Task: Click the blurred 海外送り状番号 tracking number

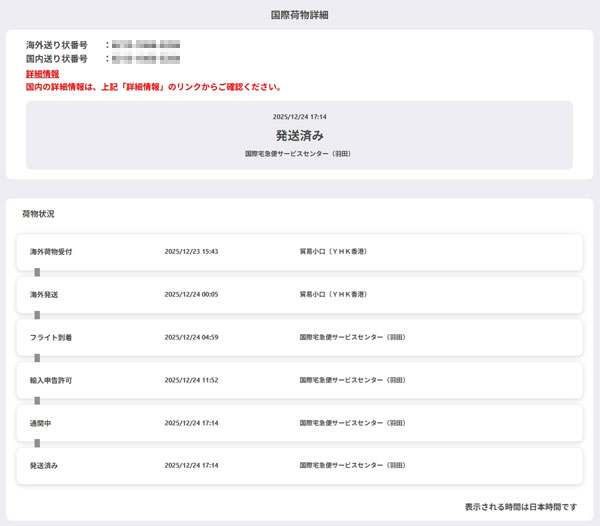Action: click(x=146, y=45)
